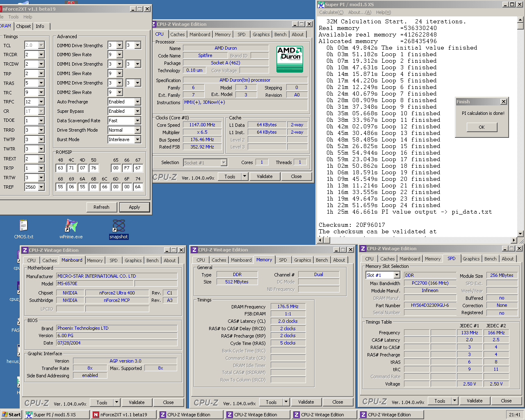Click Super PI vertical scrollbar down arrow
This screenshot has width=525, height=420.
[x=520, y=234]
